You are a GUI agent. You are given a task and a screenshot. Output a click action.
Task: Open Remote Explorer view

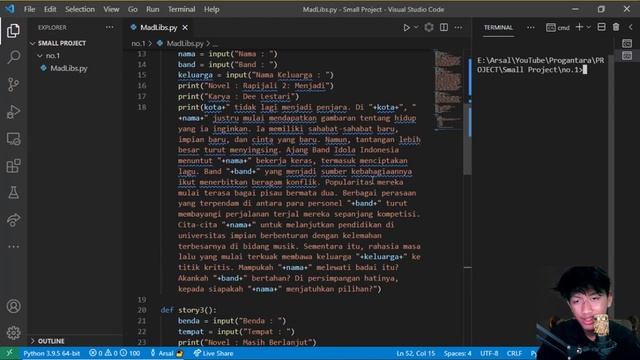coord(13,139)
